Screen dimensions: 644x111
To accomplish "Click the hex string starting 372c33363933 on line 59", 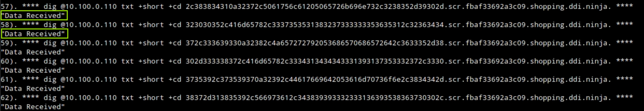I will click(x=315, y=43).
